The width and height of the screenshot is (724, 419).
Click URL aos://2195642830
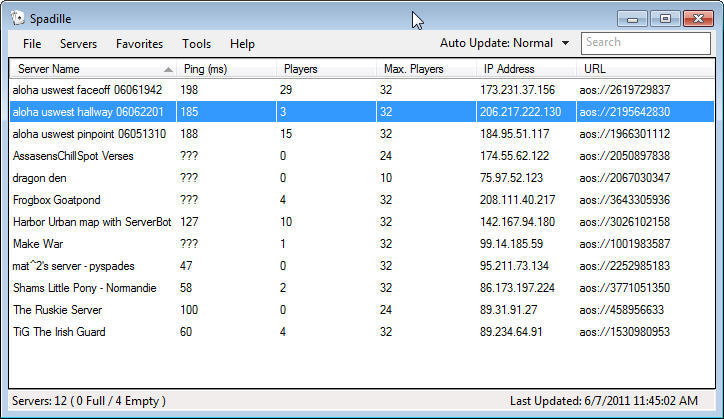625,112
